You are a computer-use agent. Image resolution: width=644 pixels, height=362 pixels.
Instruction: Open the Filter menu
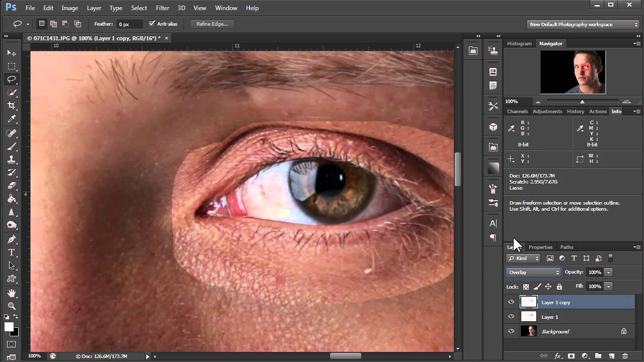[x=163, y=8]
